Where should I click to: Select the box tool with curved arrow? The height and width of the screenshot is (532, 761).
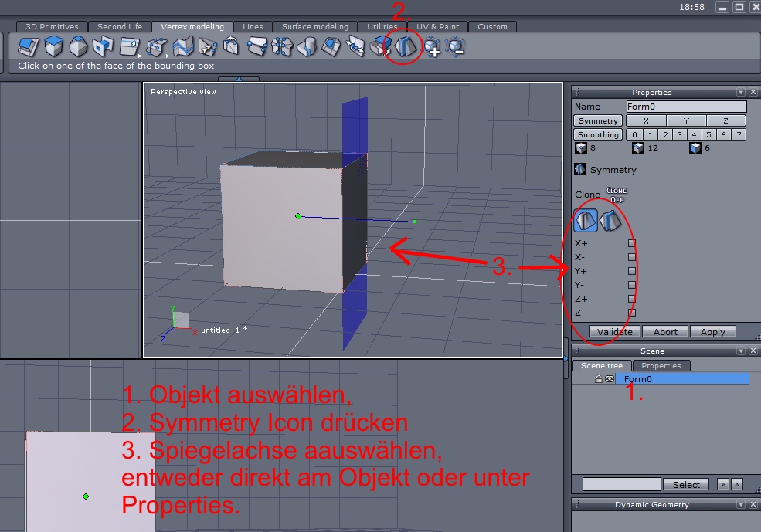[x=231, y=46]
